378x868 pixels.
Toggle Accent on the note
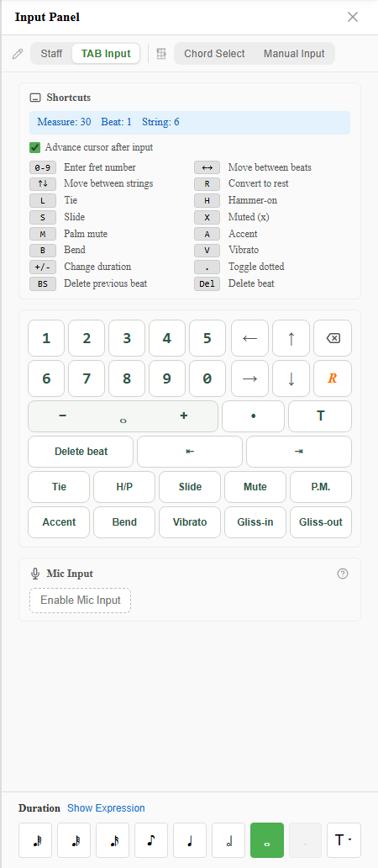point(59,522)
